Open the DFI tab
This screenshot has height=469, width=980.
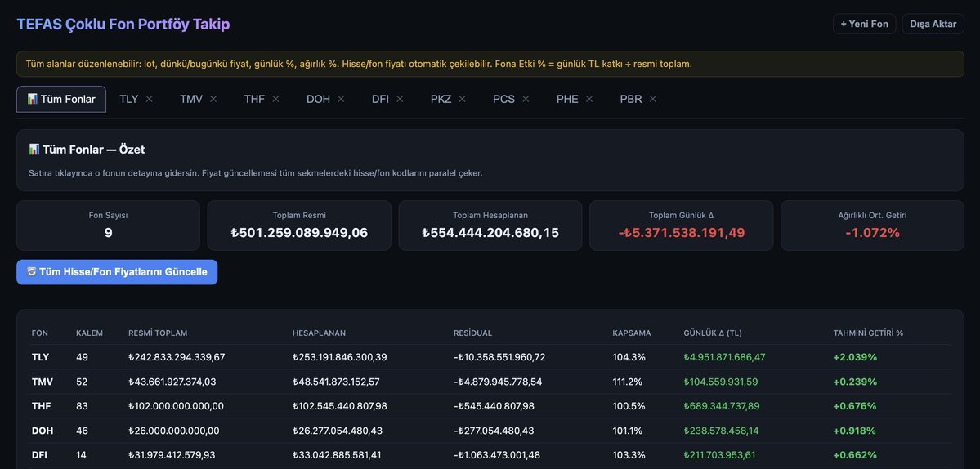pos(380,100)
